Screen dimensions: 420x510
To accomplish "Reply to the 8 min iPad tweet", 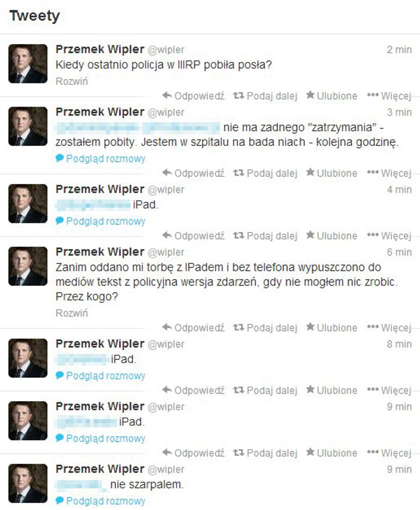I will (193, 390).
